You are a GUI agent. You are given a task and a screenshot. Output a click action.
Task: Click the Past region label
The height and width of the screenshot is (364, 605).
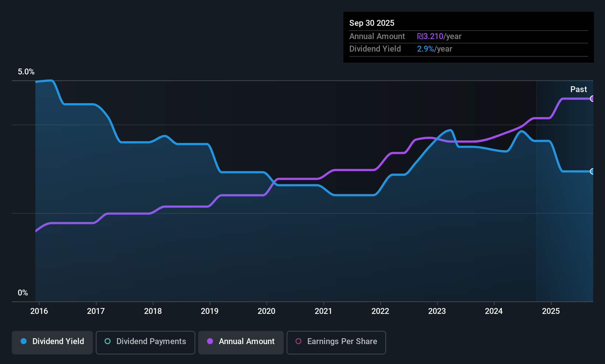578,89
